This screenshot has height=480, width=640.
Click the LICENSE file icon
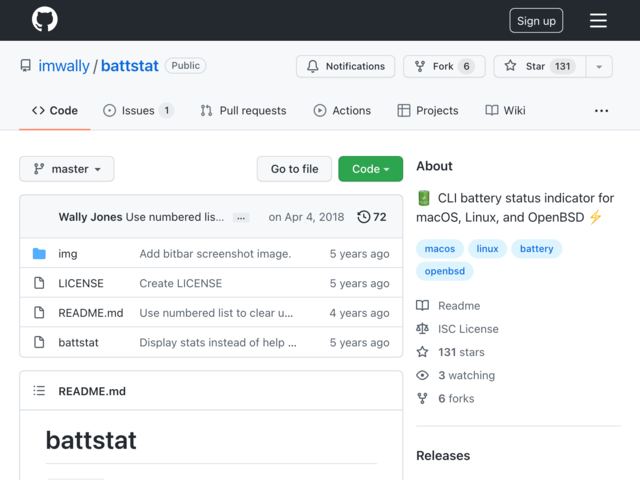tap(39, 283)
